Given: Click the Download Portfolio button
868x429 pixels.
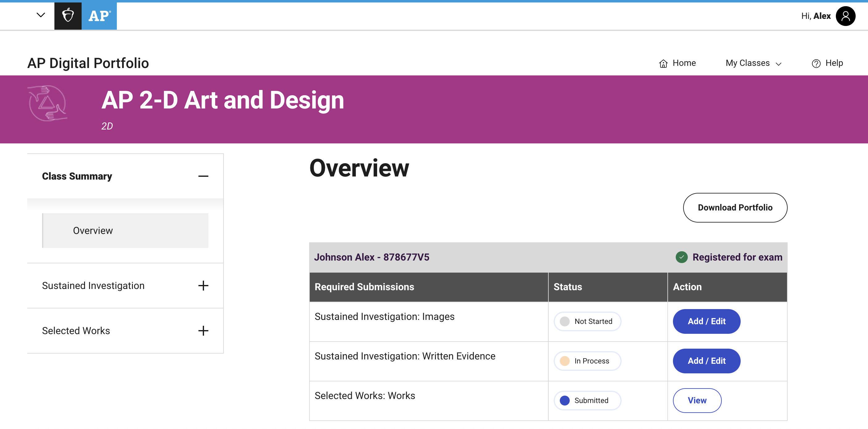Looking at the screenshot, I should (735, 208).
